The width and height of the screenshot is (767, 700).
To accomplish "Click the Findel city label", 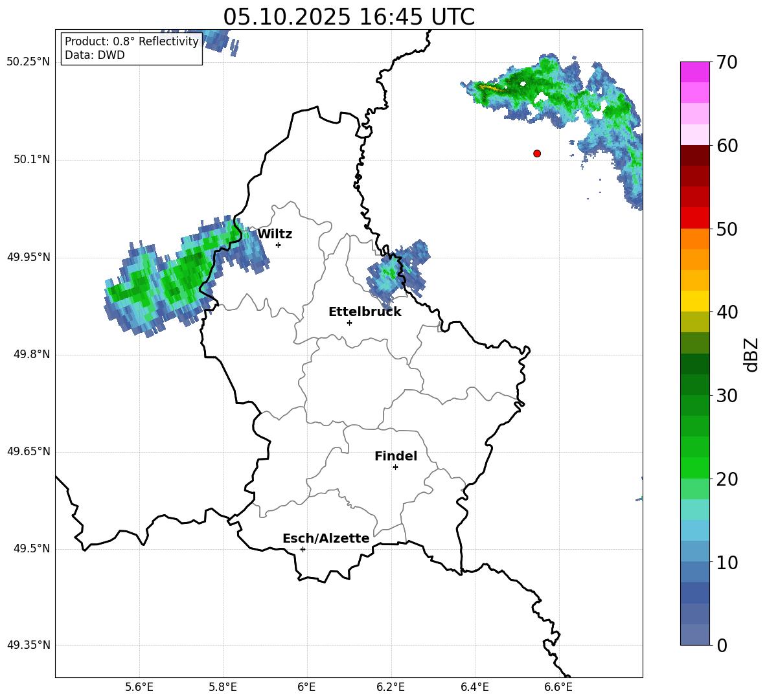I will pyautogui.click(x=396, y=456).
